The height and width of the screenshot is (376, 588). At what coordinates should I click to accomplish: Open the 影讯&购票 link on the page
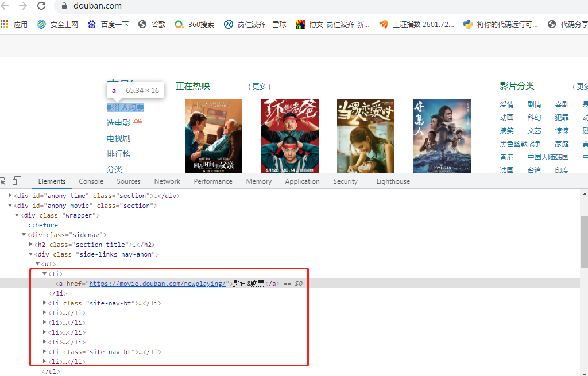pos(125,107)
